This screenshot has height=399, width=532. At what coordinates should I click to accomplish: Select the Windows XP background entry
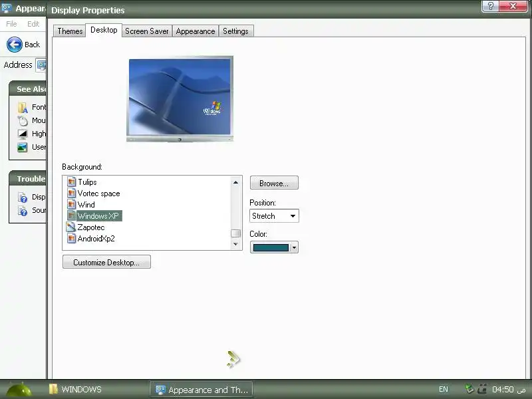point(98,215)
